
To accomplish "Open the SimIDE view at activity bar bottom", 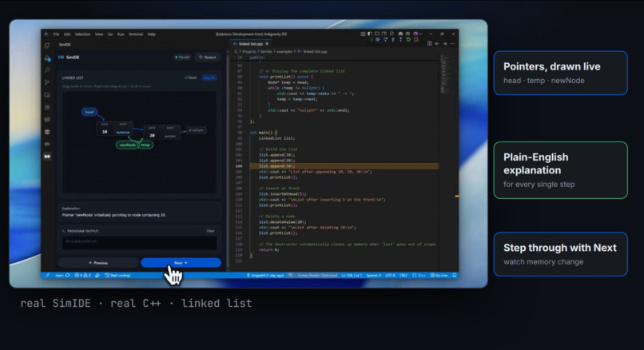I will (47, 157).
